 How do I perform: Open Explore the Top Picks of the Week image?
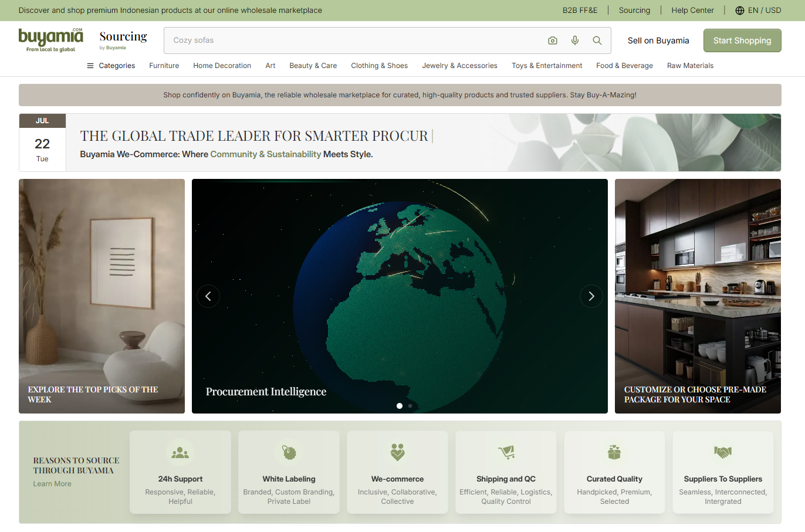[x=102, y=296]
